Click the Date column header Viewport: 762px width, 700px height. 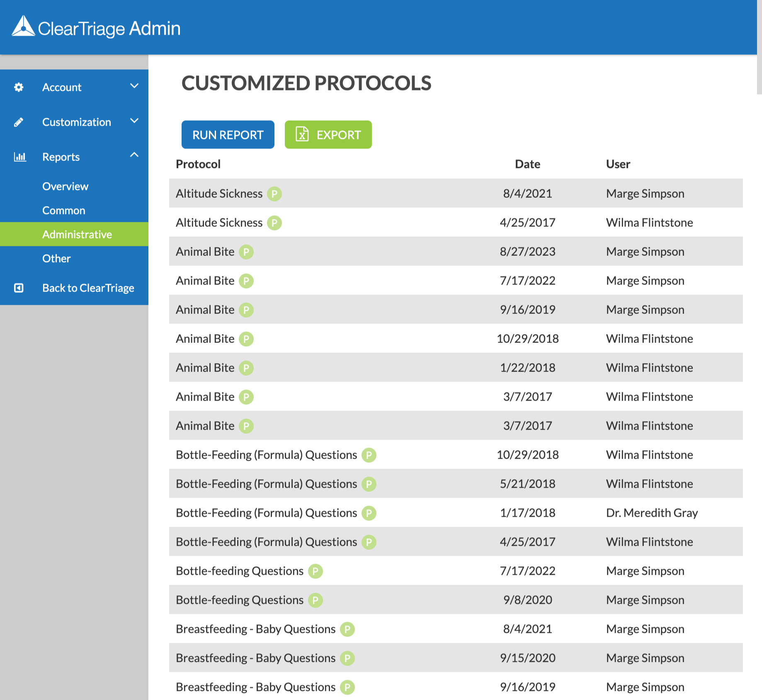(x=527, y=164)
